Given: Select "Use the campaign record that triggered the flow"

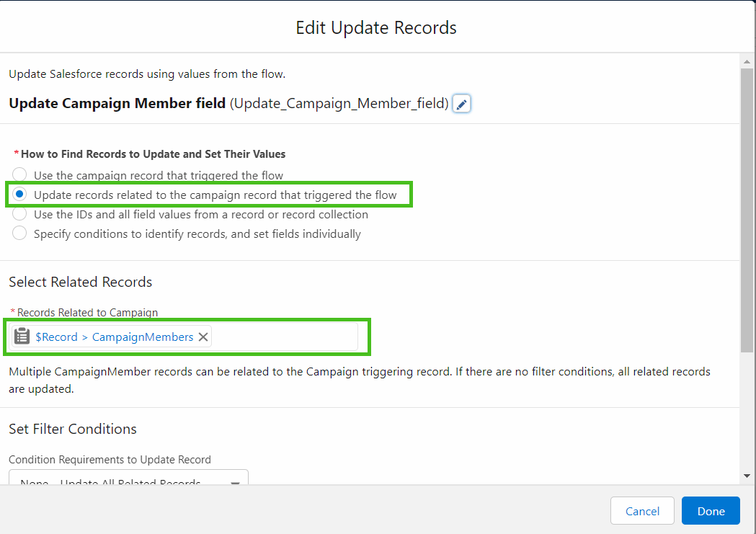Looking at the screenshot, I should [19, 174].
